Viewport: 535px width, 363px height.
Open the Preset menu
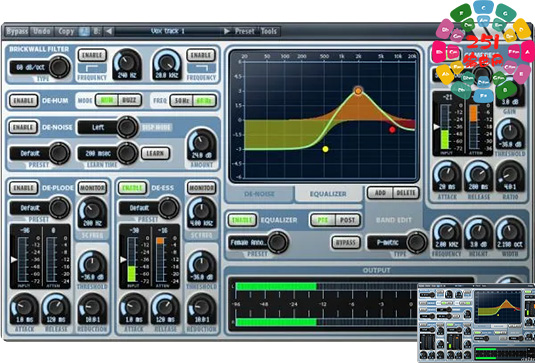point(245,31)
